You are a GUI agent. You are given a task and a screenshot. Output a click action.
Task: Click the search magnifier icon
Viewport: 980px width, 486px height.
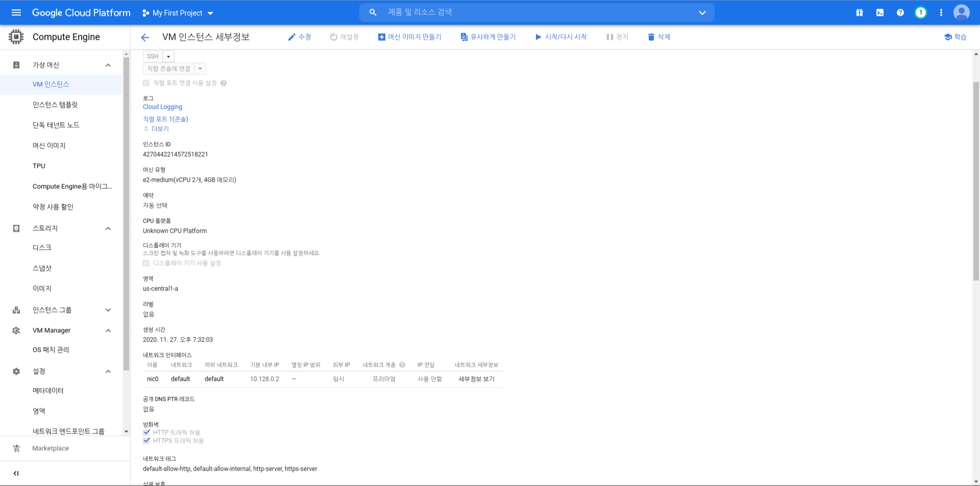[373, 12]
